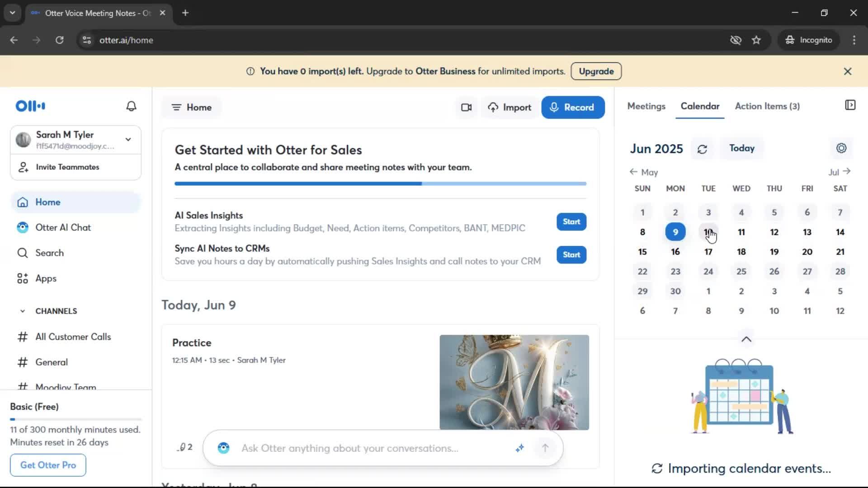The width and height of the screenshot is (868, 488).
Task: Start AI Sales Insights
Action: coord(571,222)
